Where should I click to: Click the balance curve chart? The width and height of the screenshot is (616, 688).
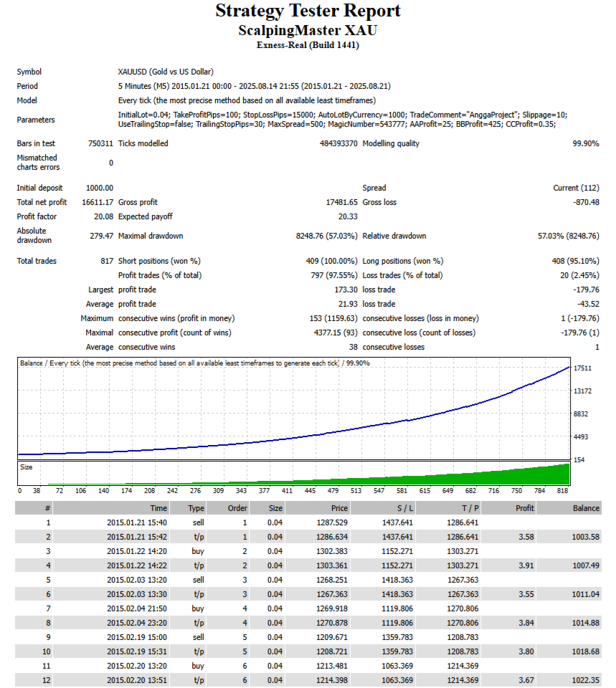[294, 408]
